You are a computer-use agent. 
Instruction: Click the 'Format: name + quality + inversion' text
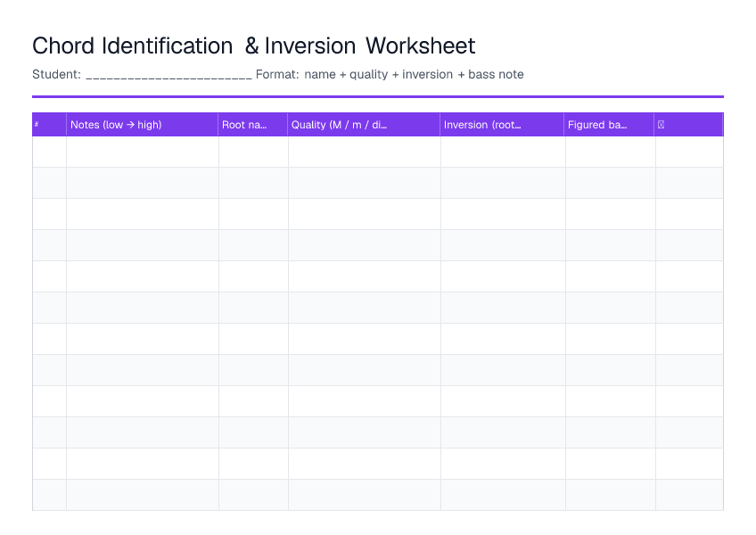[x=355, y=74]
